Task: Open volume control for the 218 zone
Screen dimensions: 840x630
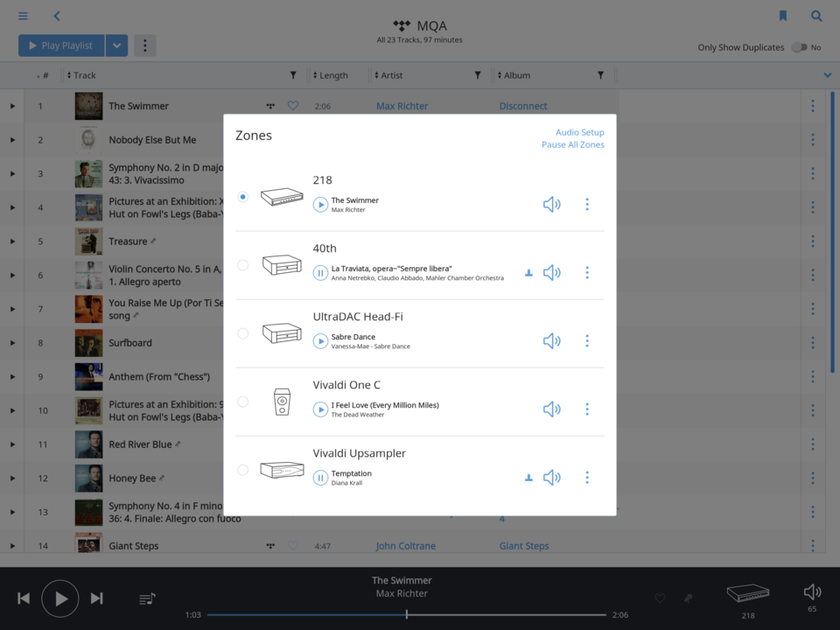Action: (552, 204)
